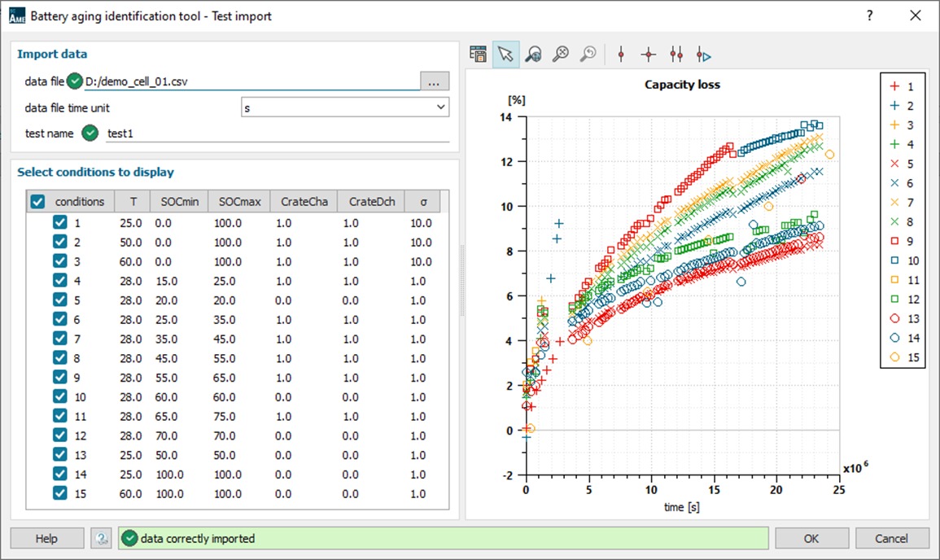Image resolution: width=940 pixels, height=560 pixels.
Task: Open the data file time unit dropdown
Action: tap(345, 107)
